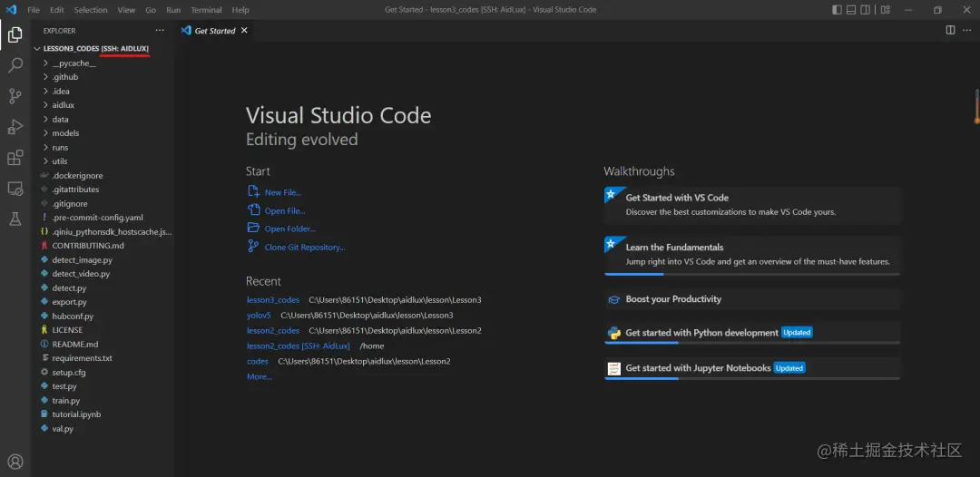Open requirements.txt in explorer
Viewport: 980px width, 477px height.
pos(103,357)
